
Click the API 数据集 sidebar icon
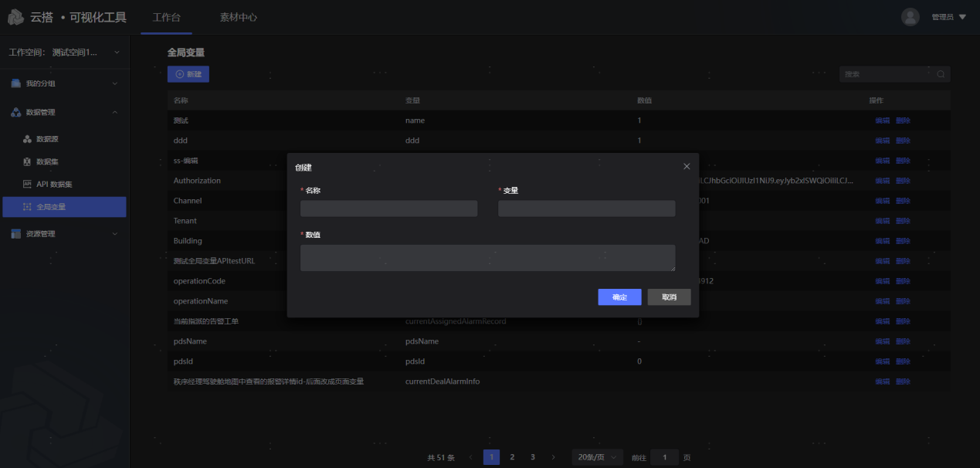(27, 184)
